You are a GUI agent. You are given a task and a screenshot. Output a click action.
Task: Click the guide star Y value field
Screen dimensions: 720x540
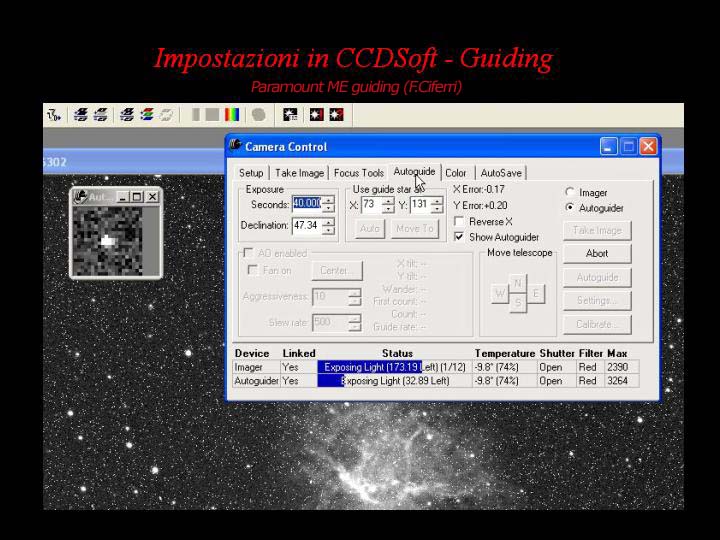421,204
